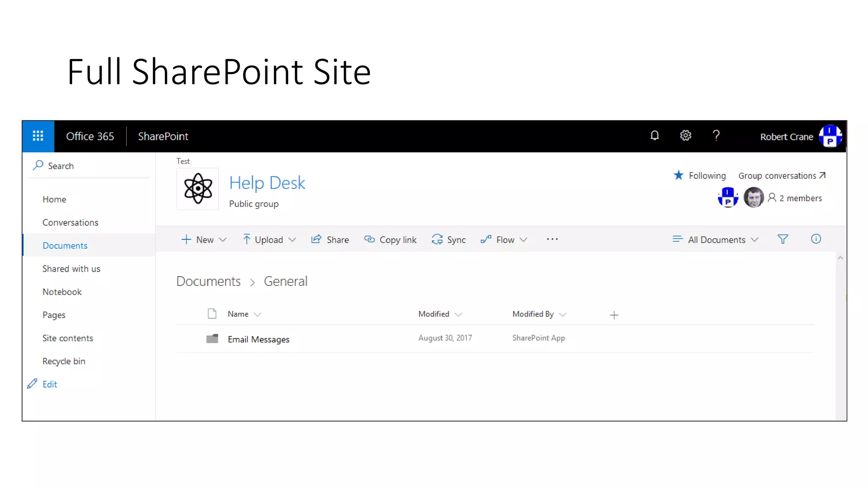The image size is (868, 488).
Task: Add a column with plus icon
Action: click(x=614, y=315)
